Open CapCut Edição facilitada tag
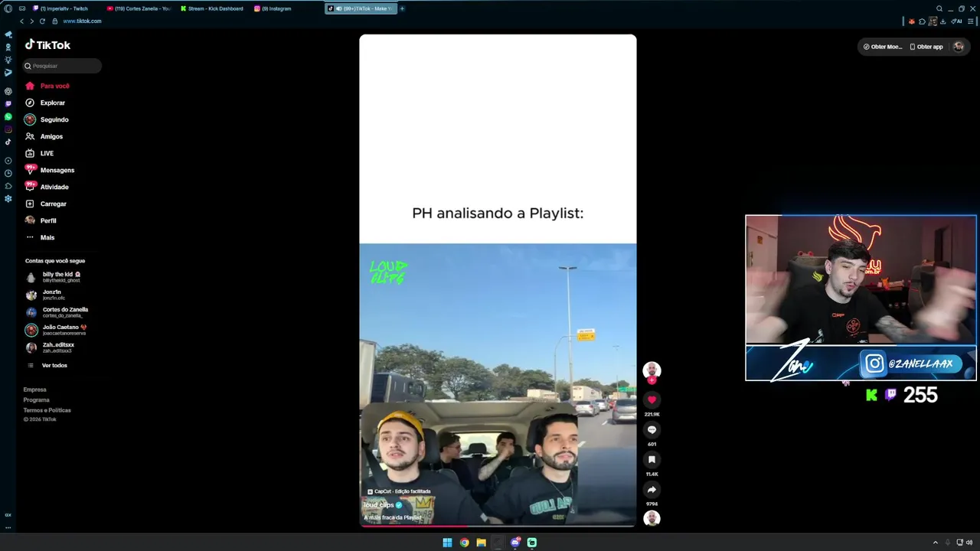 click(x=399, y=491)
